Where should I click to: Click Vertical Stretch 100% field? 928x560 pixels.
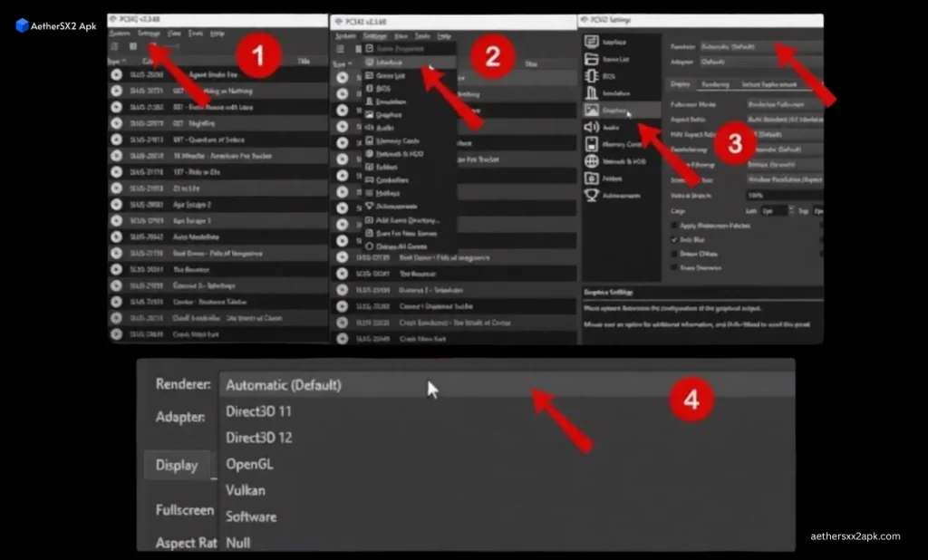click(x=784, y=195)
